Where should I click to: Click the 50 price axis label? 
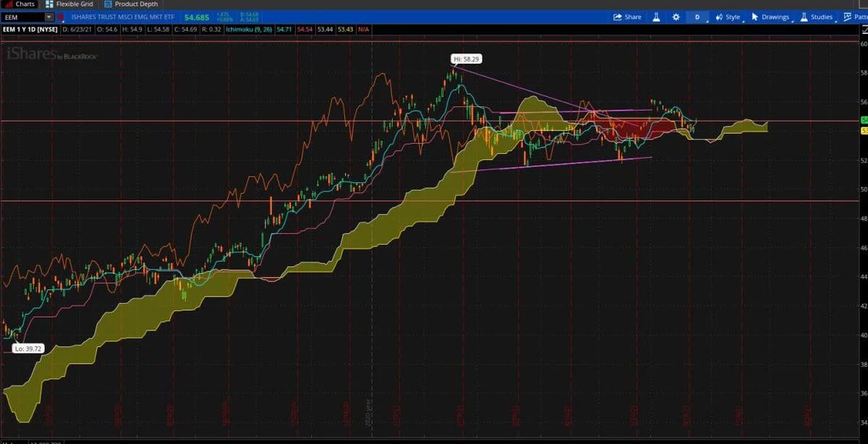tap(864, 189)
